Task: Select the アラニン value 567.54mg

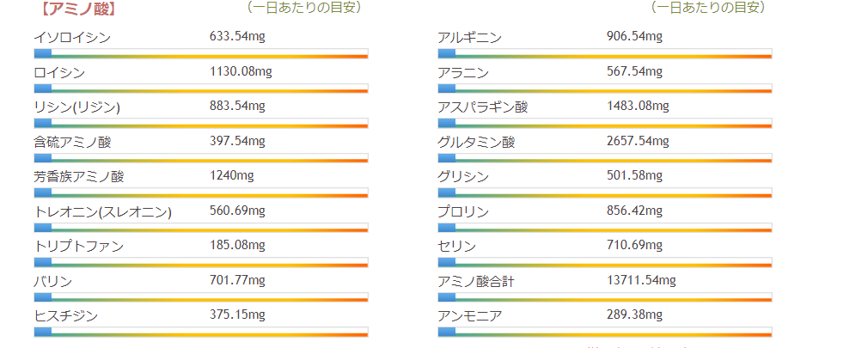Action: point(634,72)
